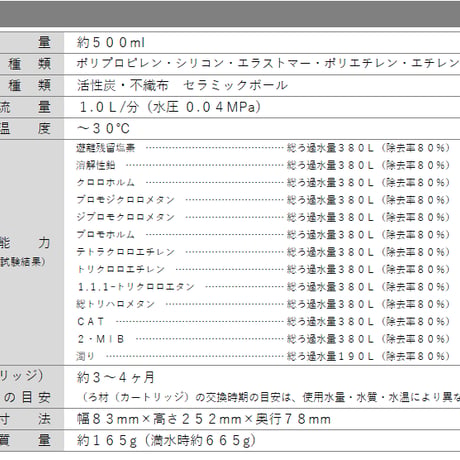Click the 溶解性鉛 row

[263, 165]
